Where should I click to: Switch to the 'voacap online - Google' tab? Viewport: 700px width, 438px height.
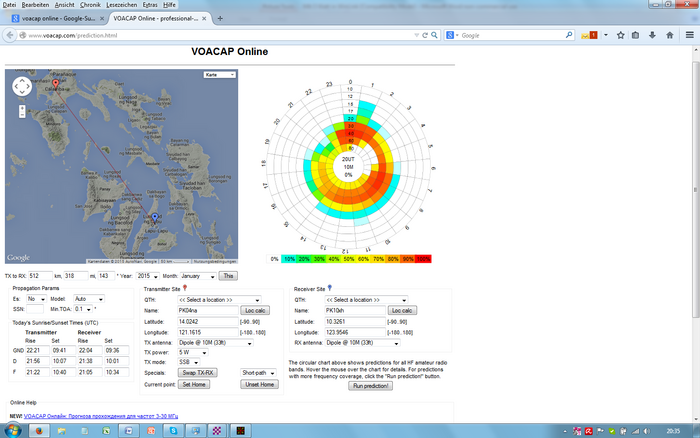[58, 18]
